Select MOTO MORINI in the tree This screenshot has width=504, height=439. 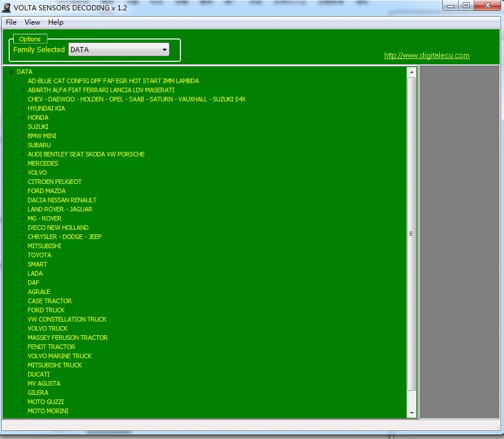tap(48, 411)
